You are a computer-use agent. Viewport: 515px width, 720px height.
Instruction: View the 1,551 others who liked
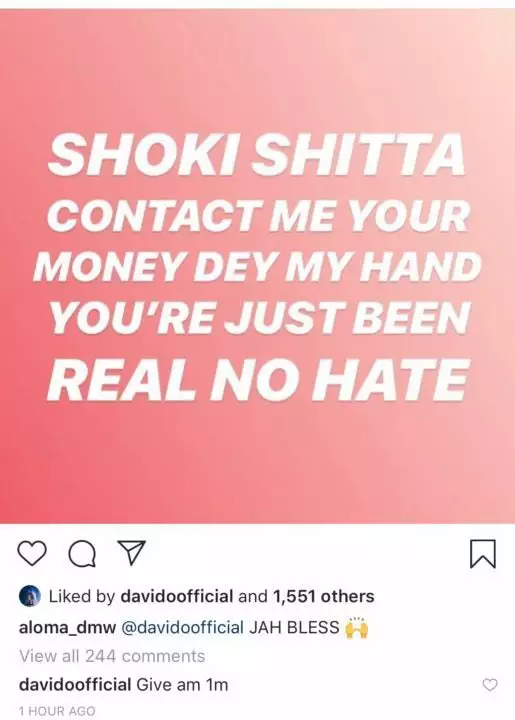tap(324, 596)
